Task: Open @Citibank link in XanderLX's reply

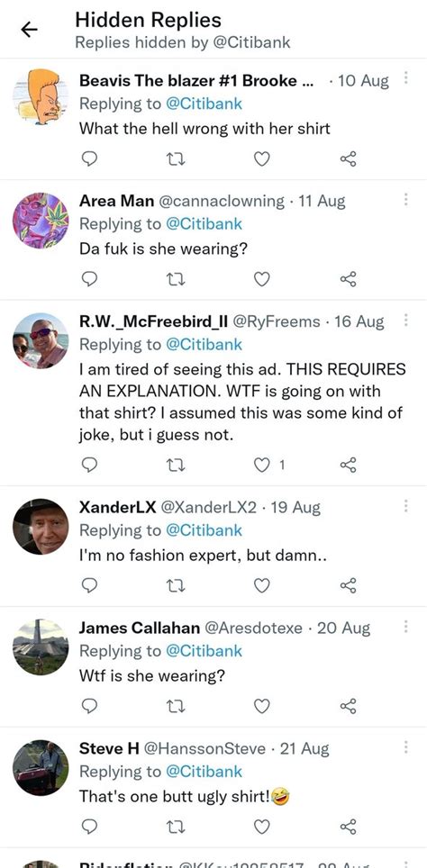Action: 204,530
